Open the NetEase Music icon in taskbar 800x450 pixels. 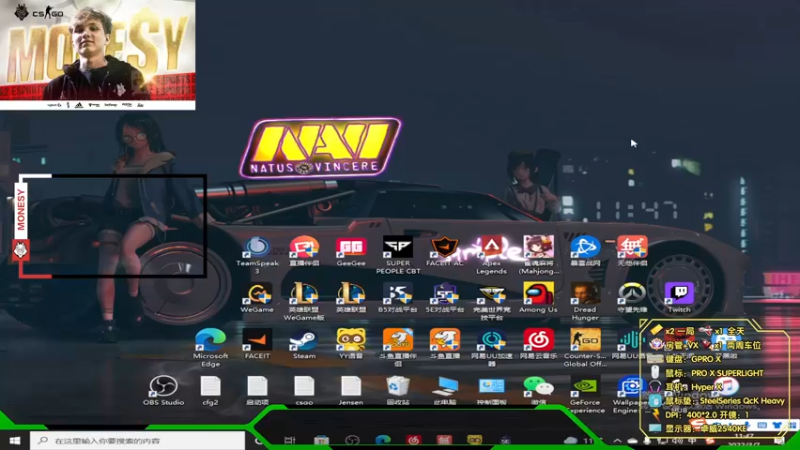point(413,440)
